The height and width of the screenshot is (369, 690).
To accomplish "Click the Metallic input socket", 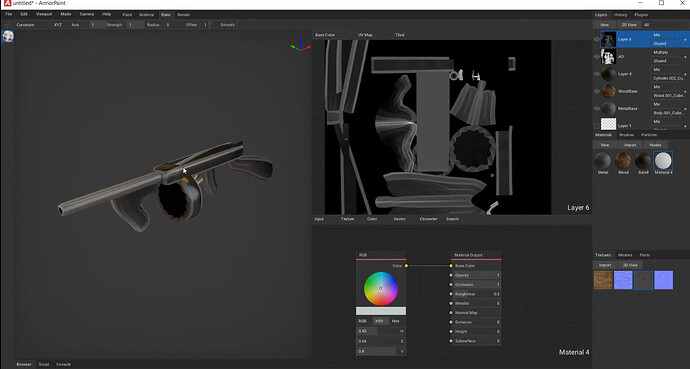I will (x=451, y=303).
